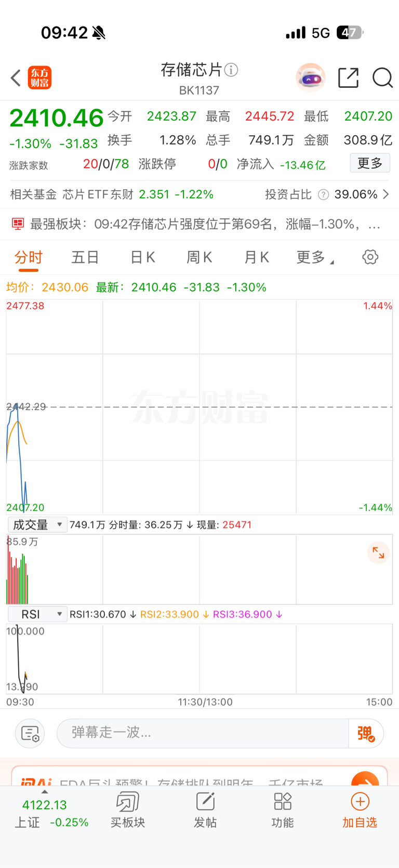
Task: Open the search magnifier icon
Action: (x=382, y=78)
